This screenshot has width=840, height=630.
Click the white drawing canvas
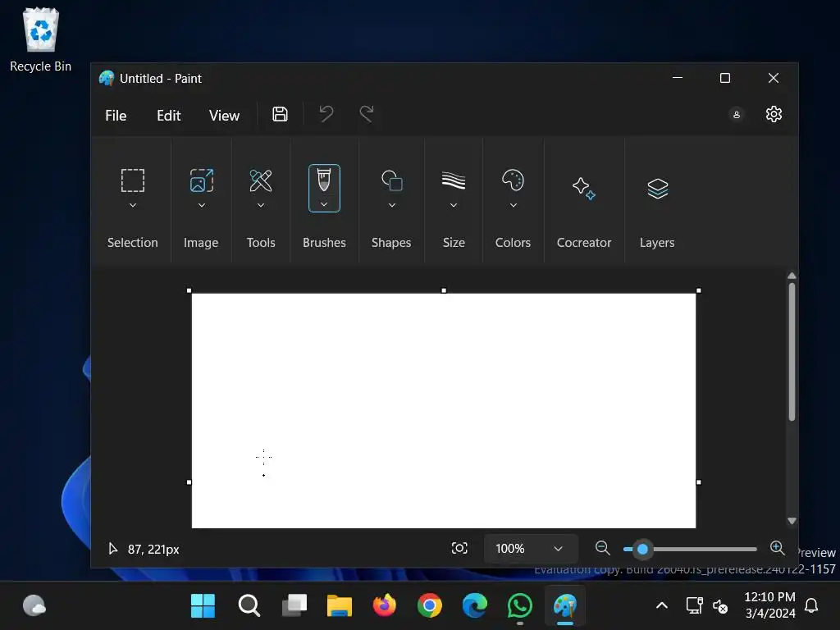point(444,410)
